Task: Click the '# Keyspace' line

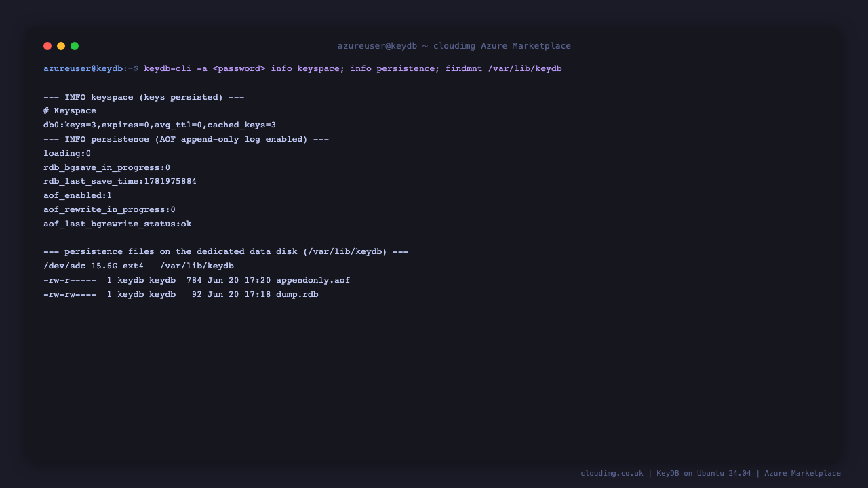Action: [x=70, y=111]
